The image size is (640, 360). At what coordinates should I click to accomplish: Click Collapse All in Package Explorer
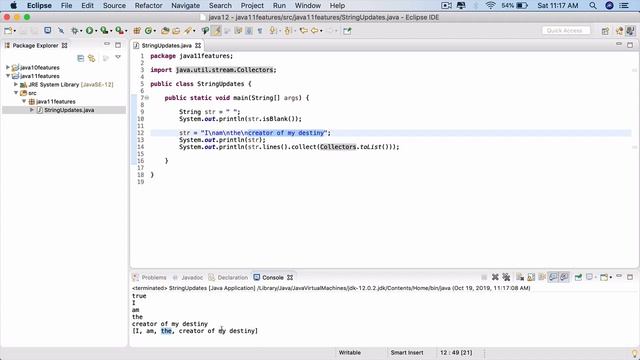pos(80,58)
